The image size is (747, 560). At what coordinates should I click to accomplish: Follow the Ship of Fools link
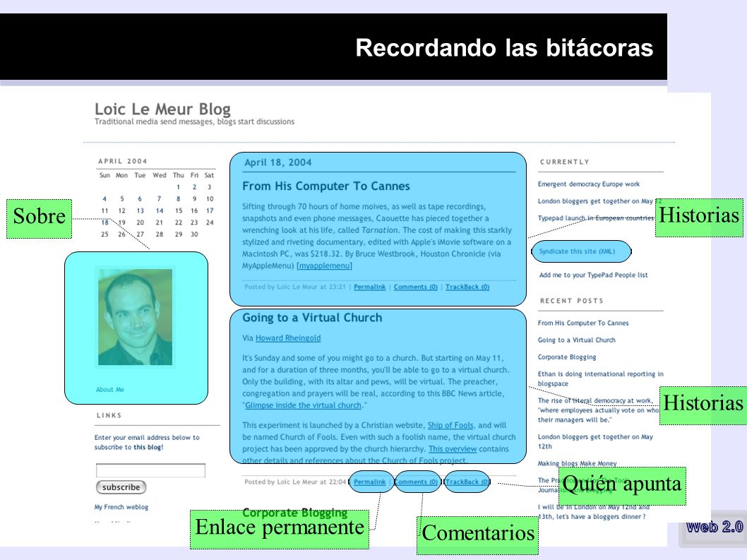point(450,426)
